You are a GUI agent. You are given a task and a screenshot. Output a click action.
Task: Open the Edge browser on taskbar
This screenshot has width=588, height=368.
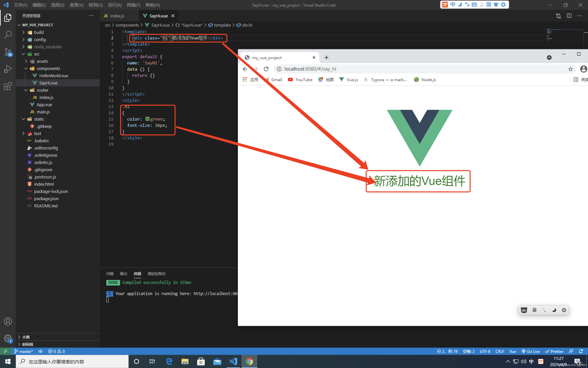click(x=169, y=361)
